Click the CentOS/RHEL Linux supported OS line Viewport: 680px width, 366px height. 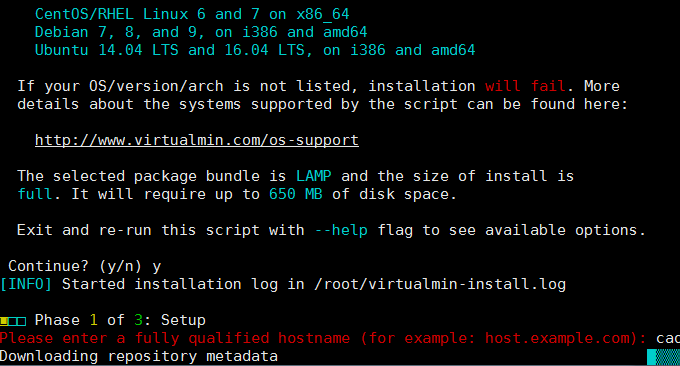[x=192, y=14]
